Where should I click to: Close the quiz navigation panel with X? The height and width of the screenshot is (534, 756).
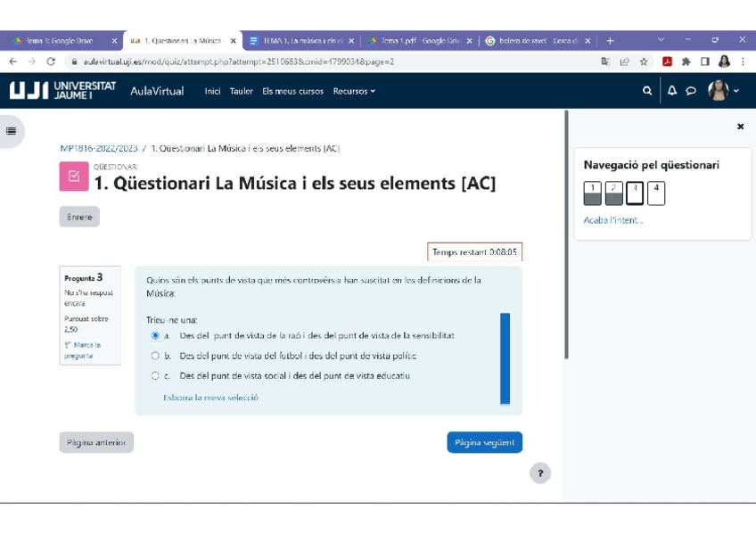[x=740, y=127]
